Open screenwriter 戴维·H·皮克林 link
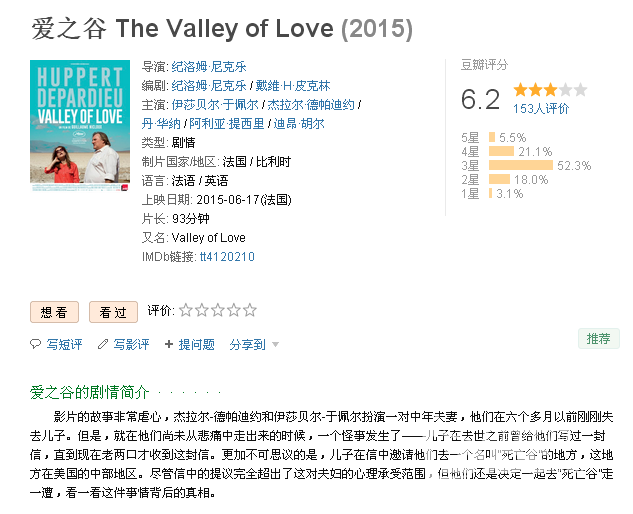 pyautogui.click(x=293, y=85)
